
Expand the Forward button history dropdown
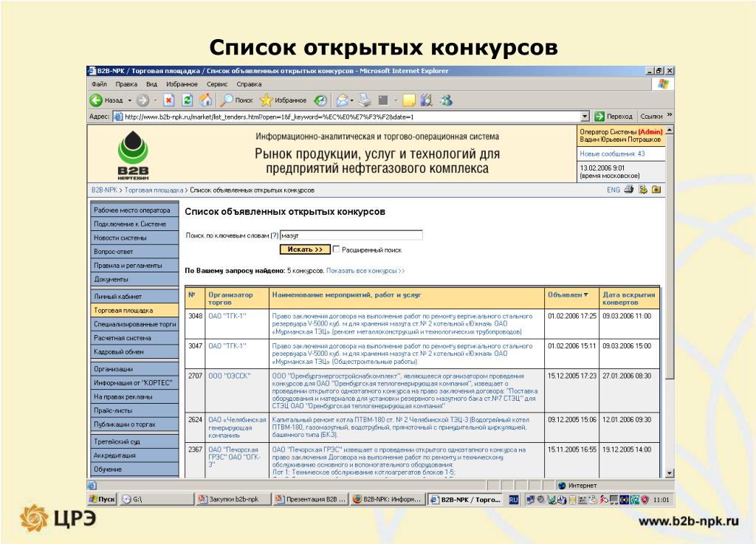[x=155, y=100]
